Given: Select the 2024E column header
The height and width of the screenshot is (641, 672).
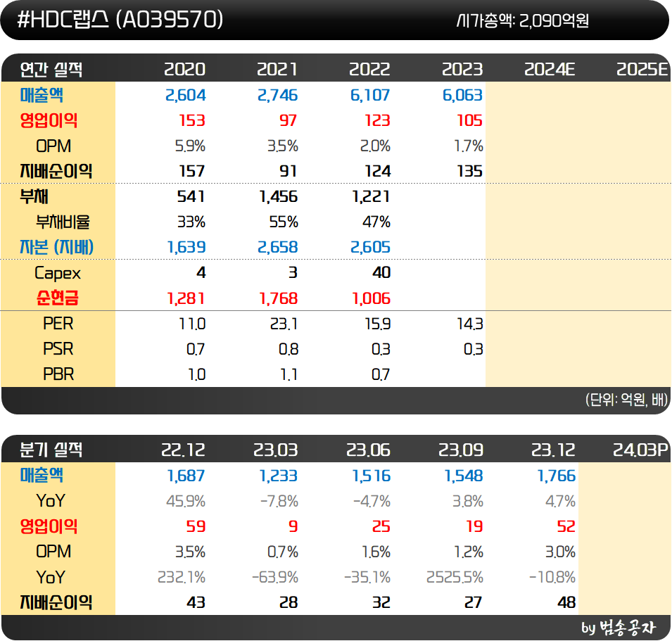Looking at the screenshot, I should click(x=550, y=69).
